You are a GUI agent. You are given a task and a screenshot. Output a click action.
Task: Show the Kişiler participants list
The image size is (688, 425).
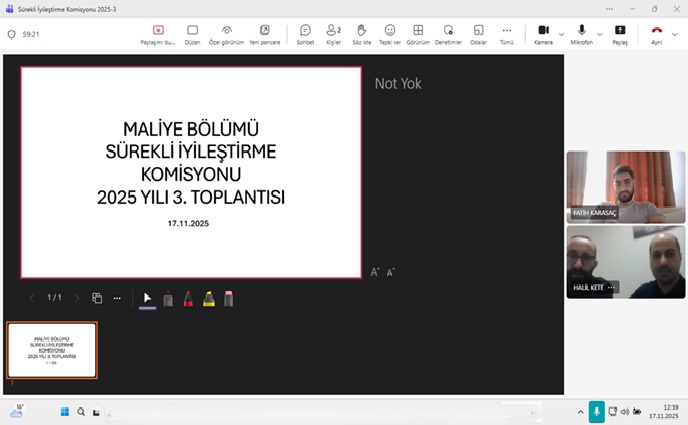tap(334, 33)
